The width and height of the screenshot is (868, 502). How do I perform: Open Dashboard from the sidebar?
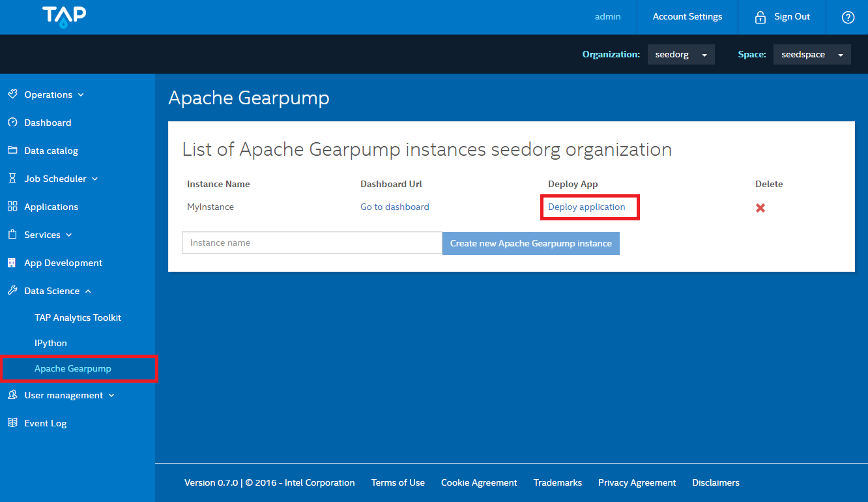click(x=48, y=123)
